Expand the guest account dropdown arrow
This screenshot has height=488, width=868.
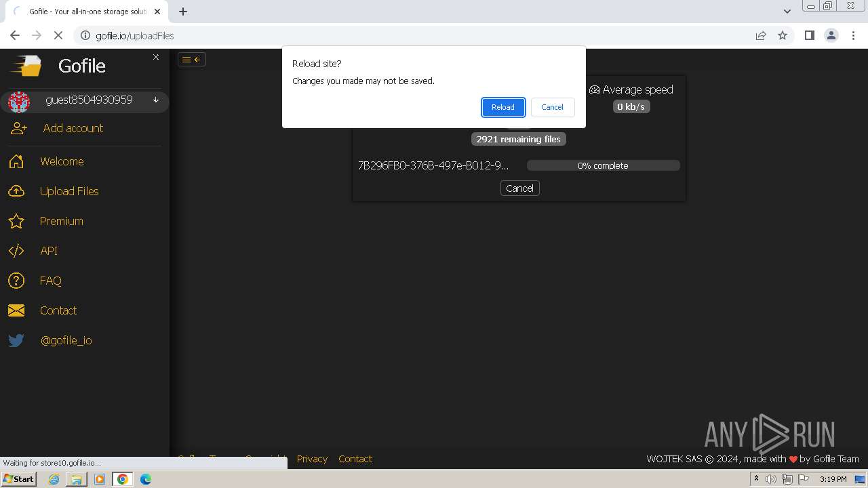tap(156, 100)
